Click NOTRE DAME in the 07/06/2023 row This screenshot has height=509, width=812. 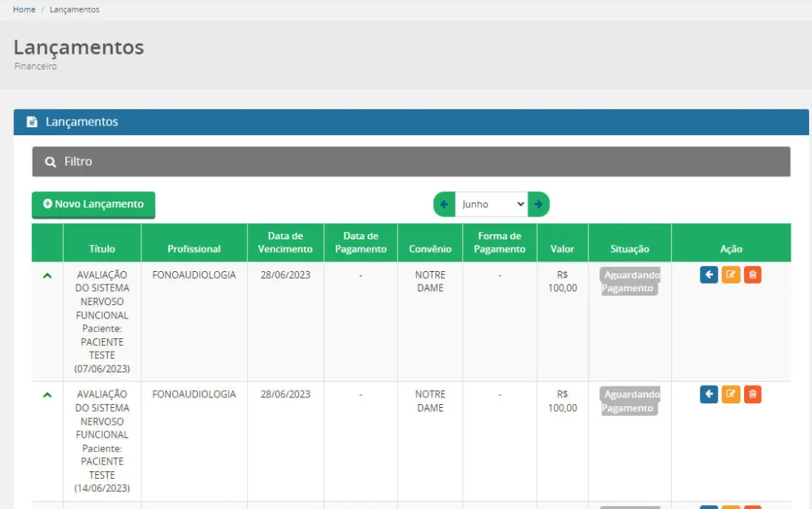point(430,281)
